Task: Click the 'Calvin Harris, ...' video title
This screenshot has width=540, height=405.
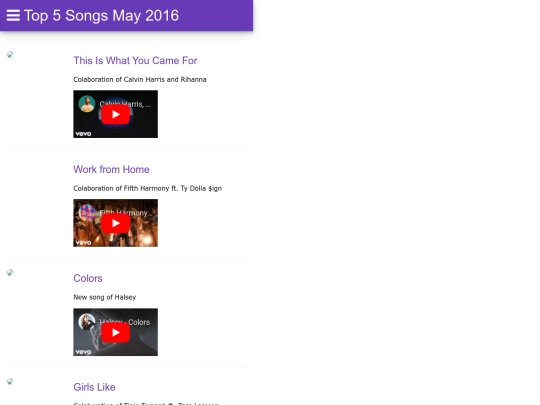Action: tap(125, 104)
